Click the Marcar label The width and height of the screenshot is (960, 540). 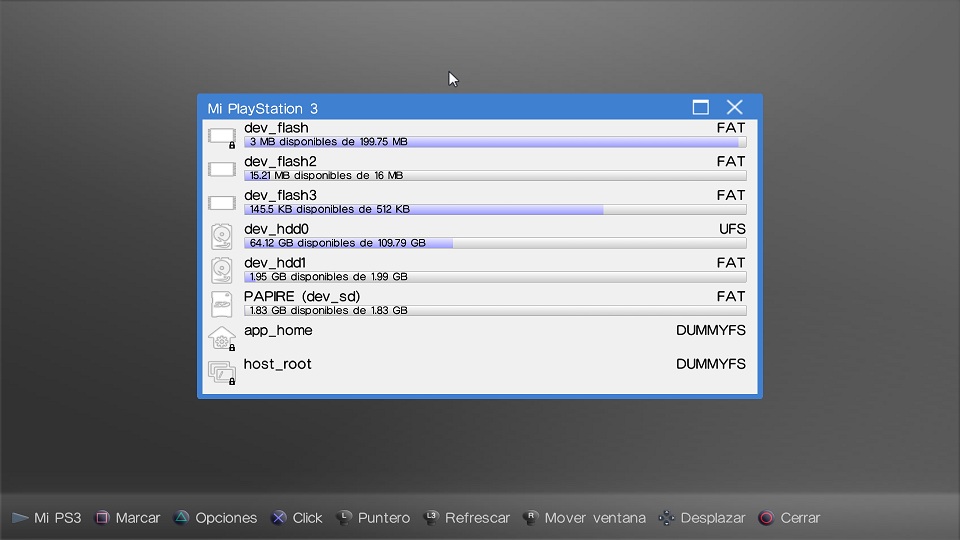point(138,518)
